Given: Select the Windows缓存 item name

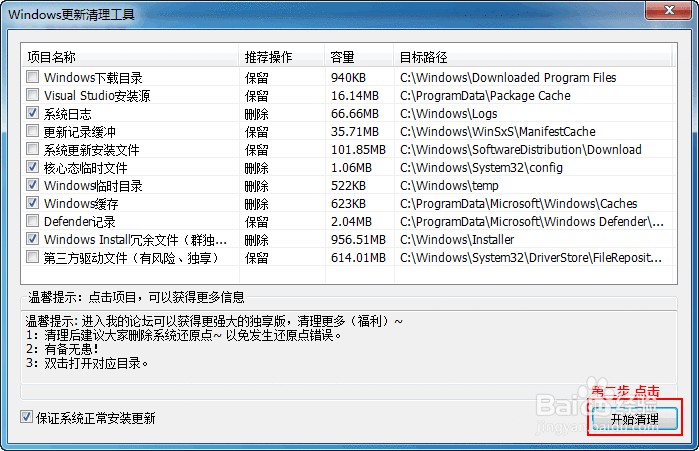Looking at the screenshot, I should coord(81,204).
